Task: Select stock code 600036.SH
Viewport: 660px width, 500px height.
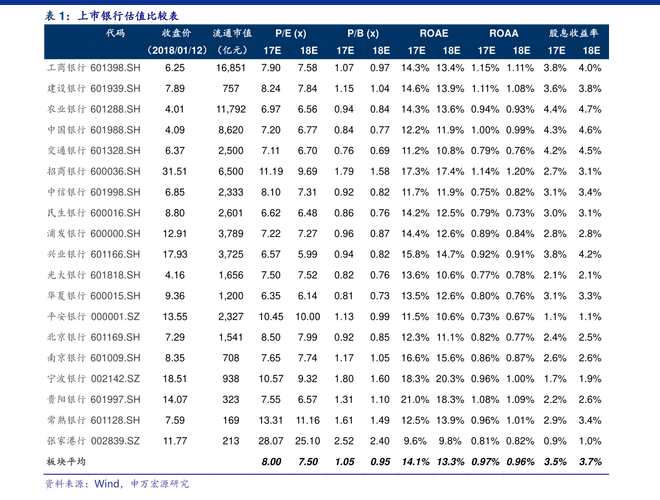Action: (115, 172)
